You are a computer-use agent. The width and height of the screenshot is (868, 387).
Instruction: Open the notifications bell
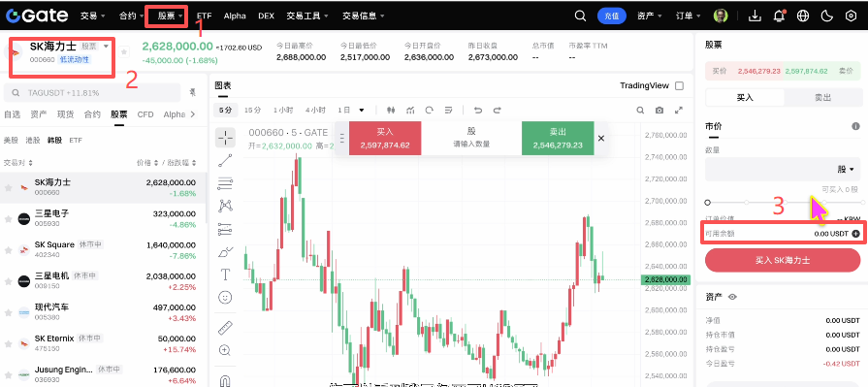[779, 16]
